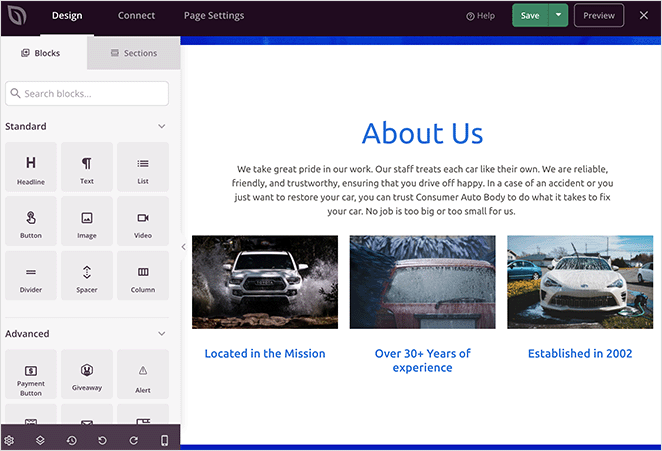The width and height of the screenshot is (662, 451).
Task: Add the Spacer block
Action: (x=87, y=277)
